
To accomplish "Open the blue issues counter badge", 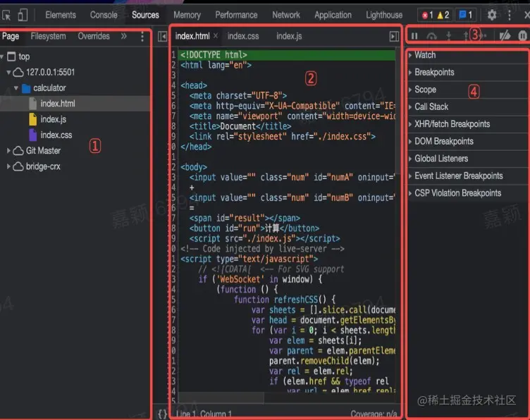I will [x=466, y=15].
